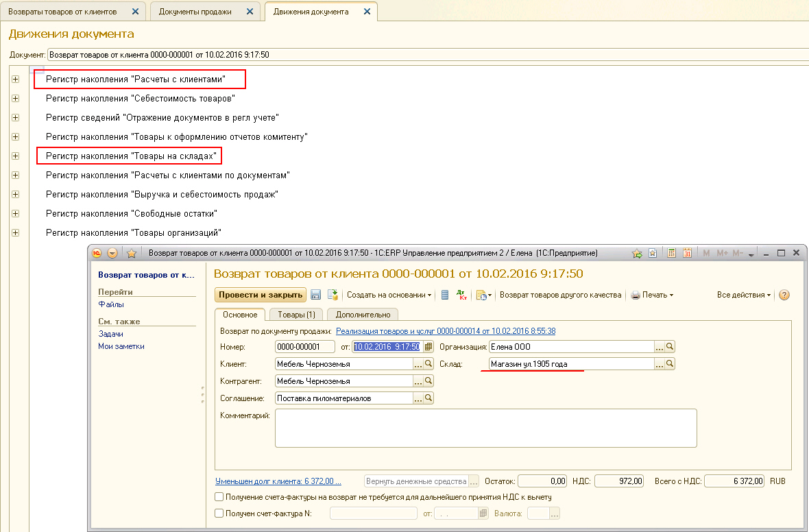Expand the 'Товары на складах' register

[16, 156]
